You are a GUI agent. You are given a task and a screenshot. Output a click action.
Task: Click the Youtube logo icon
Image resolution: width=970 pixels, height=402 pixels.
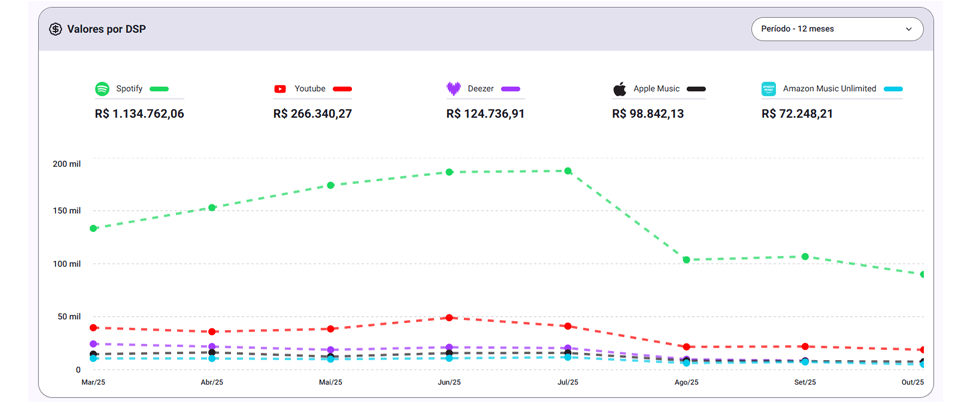tap(280, 89)
